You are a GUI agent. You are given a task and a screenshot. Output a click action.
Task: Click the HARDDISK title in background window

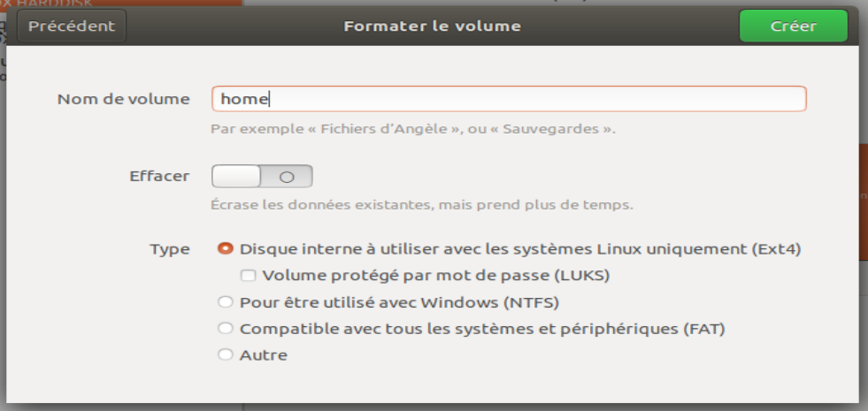pos(53,4)
